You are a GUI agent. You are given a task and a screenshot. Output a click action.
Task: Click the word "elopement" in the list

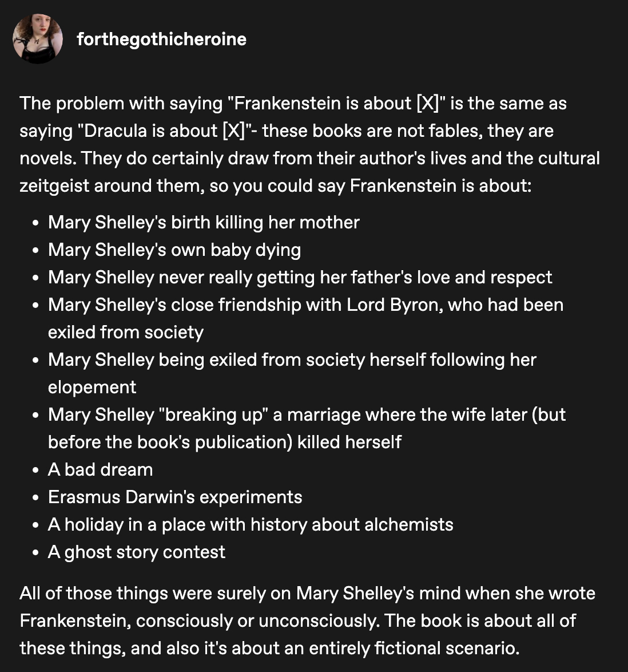92,387
